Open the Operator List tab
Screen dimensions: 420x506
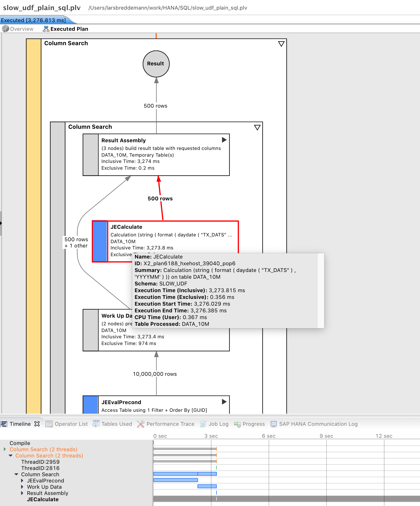71,424
